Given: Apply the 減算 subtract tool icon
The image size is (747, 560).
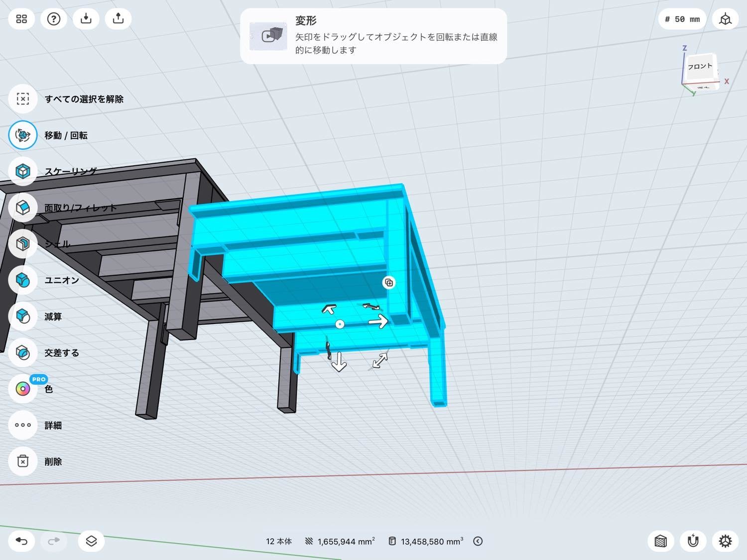Looking at the screenshot, I should pyautogui.click(x=23, y=316).
